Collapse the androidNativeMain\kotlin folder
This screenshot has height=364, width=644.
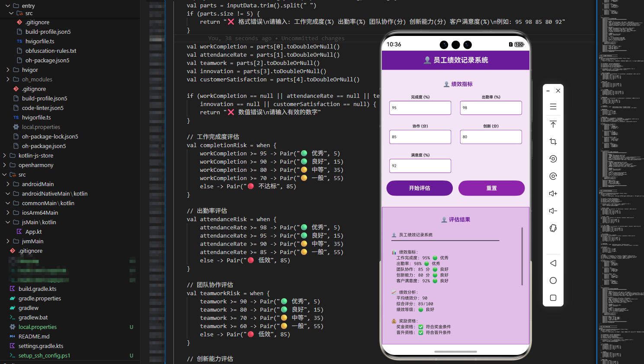click(x=8, y=193)
